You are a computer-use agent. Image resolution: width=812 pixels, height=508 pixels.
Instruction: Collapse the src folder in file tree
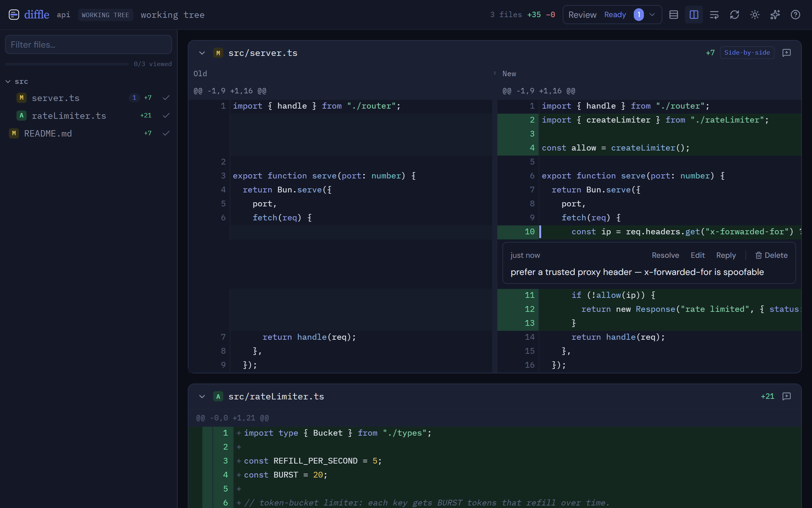tap(8, 82)
